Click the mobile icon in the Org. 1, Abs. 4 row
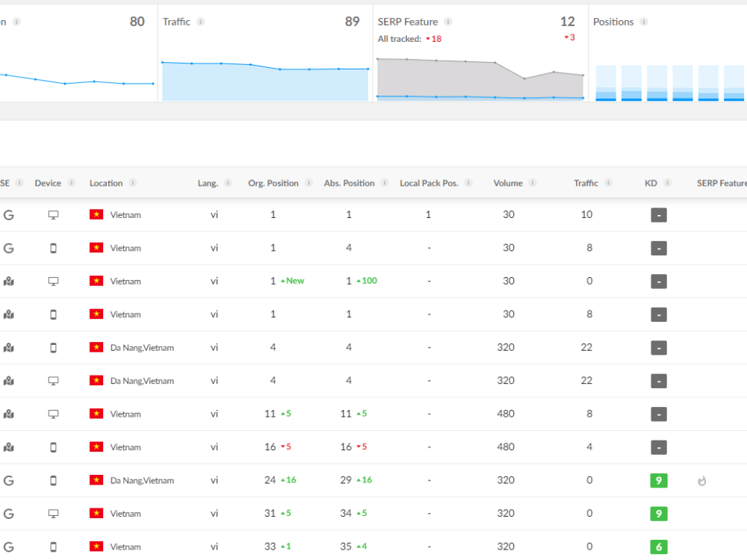 click(53, 248)
